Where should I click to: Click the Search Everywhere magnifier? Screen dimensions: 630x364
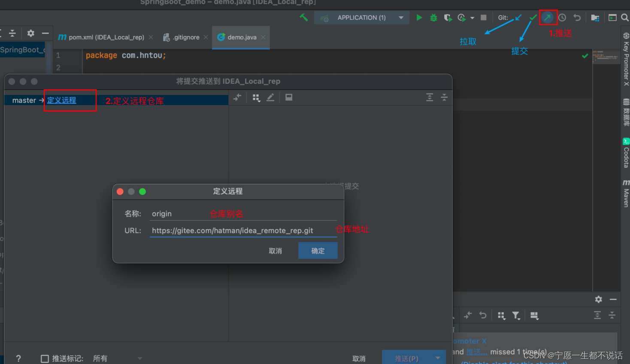[625, 18]
